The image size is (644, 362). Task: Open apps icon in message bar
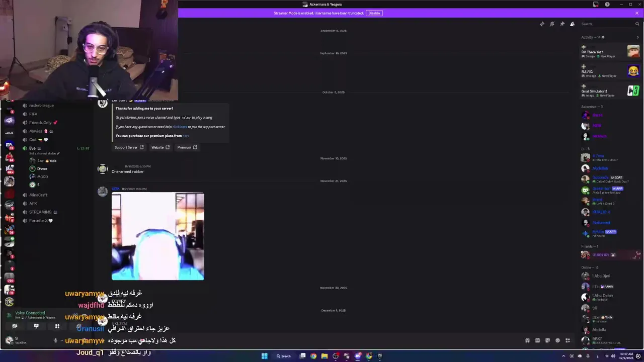click(x=568, y=340)
